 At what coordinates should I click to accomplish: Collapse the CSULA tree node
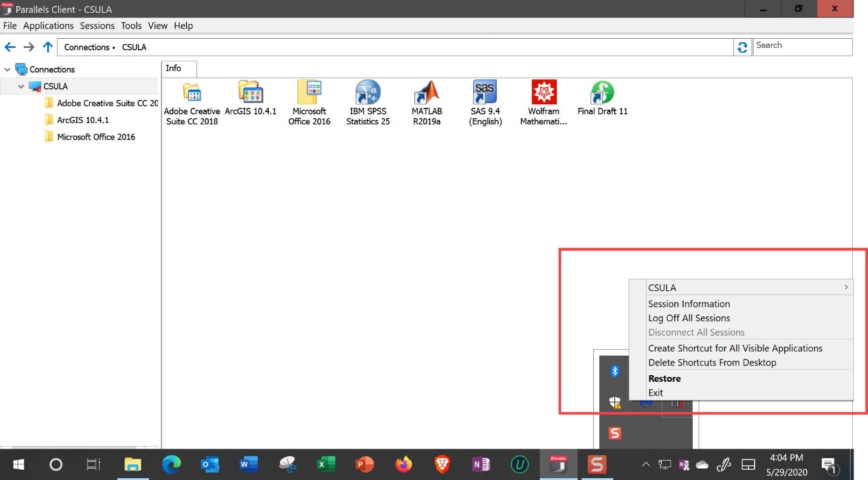coord(21,87)
